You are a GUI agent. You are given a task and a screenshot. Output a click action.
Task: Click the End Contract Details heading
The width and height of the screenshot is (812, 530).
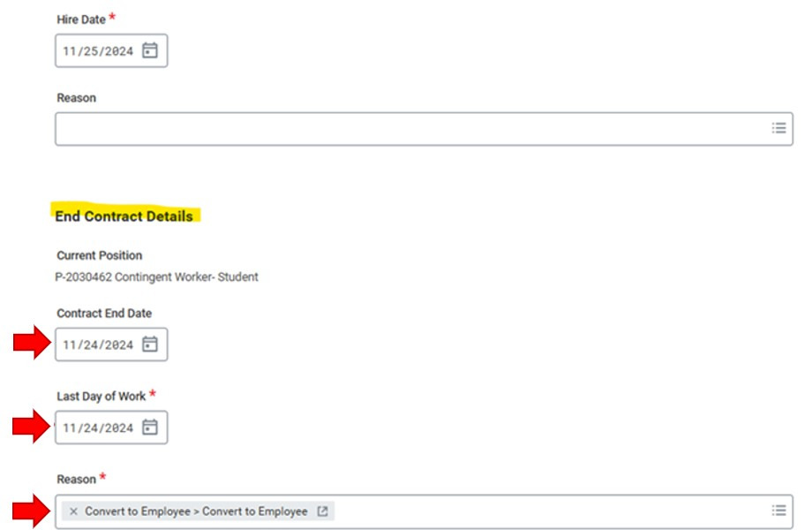click(x=124, y=216)
